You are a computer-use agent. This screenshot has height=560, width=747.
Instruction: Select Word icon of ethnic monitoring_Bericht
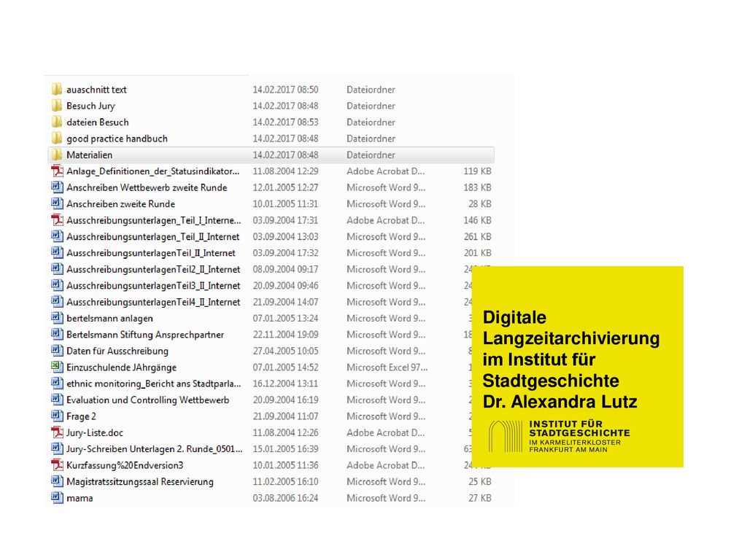(57, 384)
